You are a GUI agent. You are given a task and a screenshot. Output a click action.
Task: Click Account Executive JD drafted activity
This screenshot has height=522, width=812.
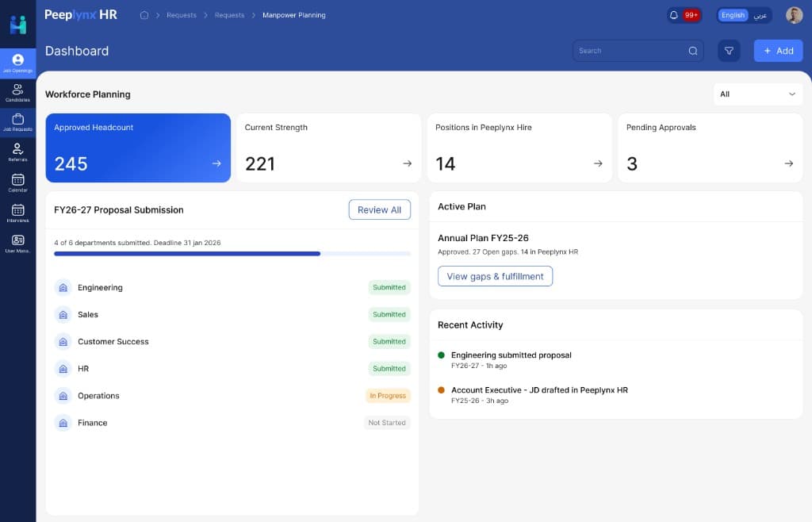tap(539, 390)
